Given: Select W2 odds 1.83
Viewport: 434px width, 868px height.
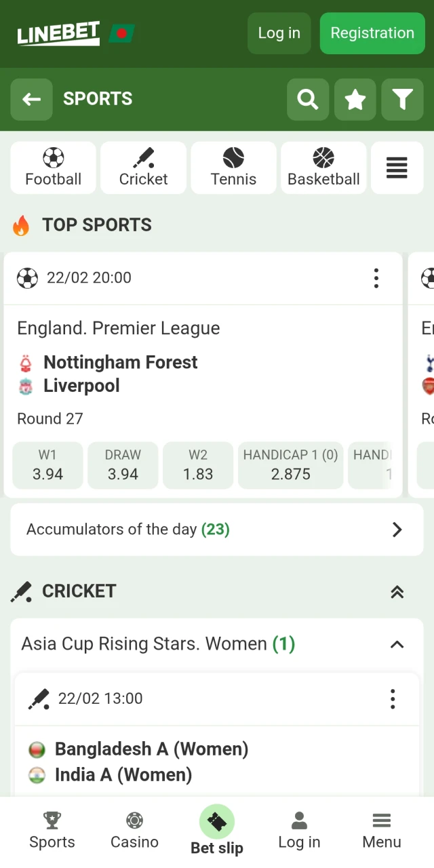Looking at the screenshot, I should point(198,465).
